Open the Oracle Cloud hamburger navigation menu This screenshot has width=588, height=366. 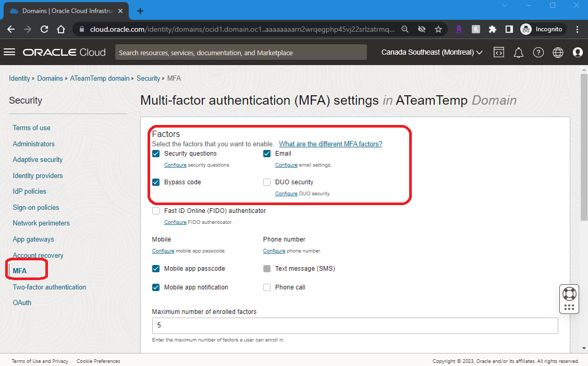click(9, 52)
